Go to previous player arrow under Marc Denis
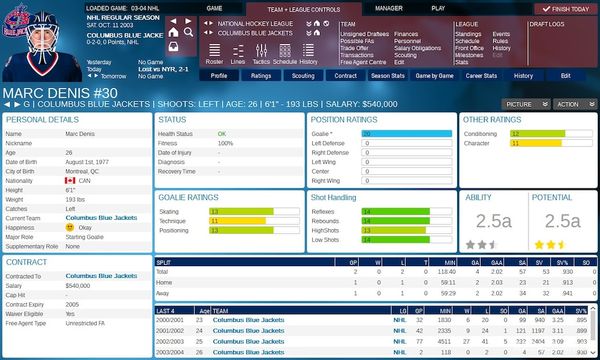Viewport: 600px width, 360px height. (7, 104)
